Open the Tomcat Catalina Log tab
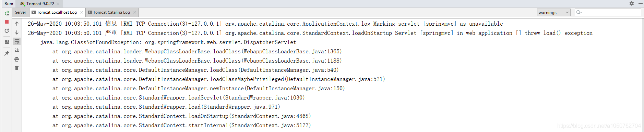Viewport: 644px width, 132px height. pyautogui.click(x=111, y=12)
